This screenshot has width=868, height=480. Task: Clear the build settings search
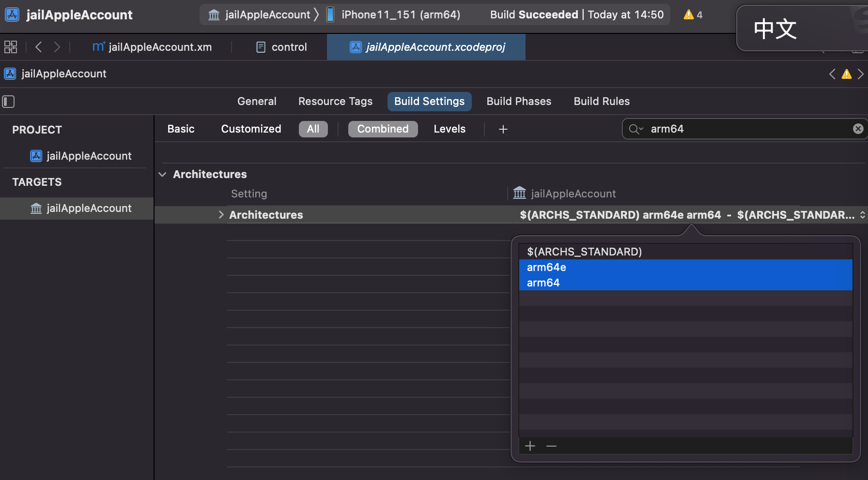[x=858, y=129]
